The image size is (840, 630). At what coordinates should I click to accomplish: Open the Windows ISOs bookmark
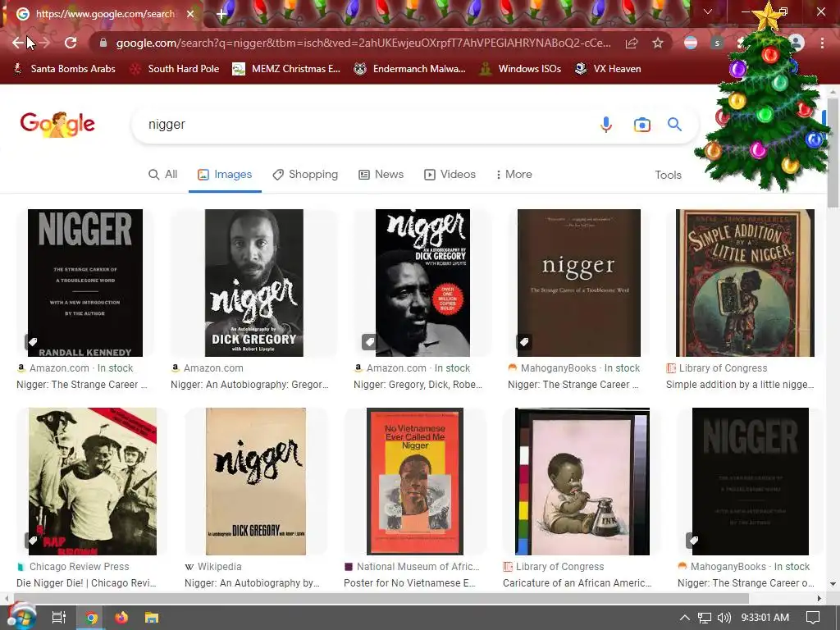(520, 69)
